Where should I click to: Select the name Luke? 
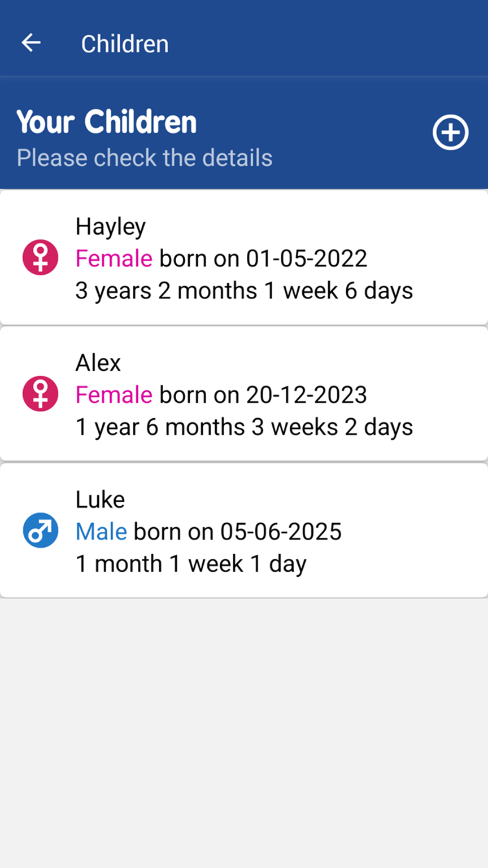[x=100, y=499]
